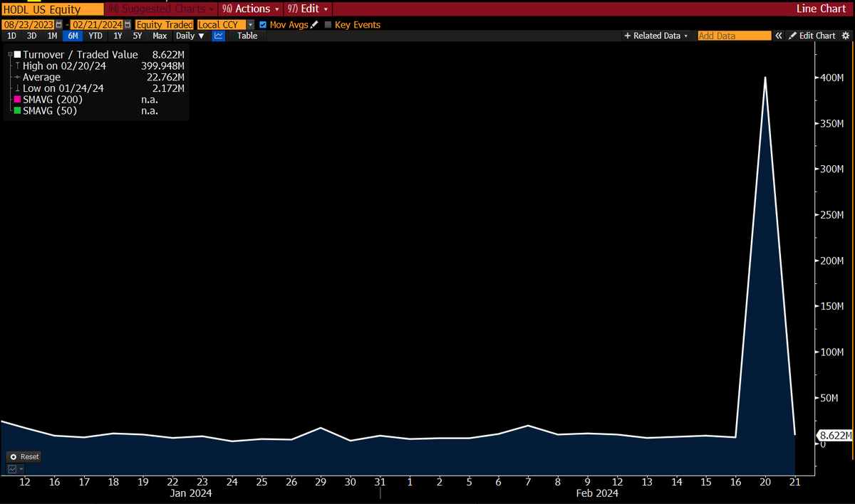Open the Actions menu

click(x=250, y=9)
